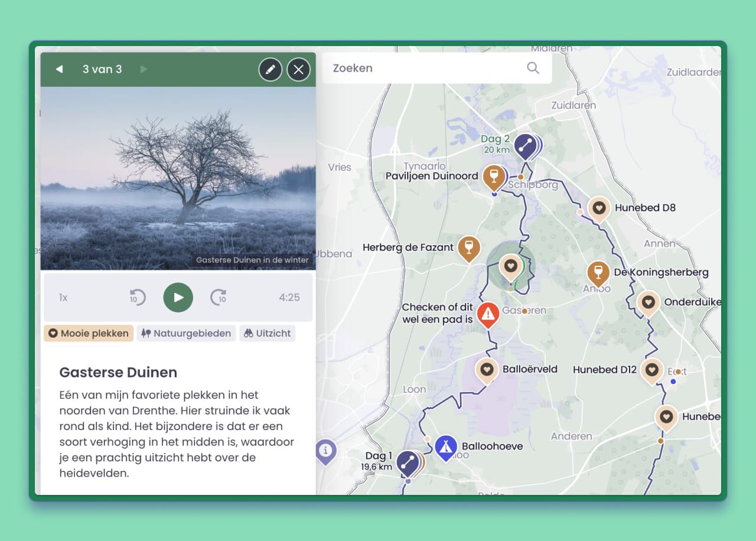Viewport: 756px width, 541px height.
Task: Open the red warning marker on map
Action: (488, 314)
